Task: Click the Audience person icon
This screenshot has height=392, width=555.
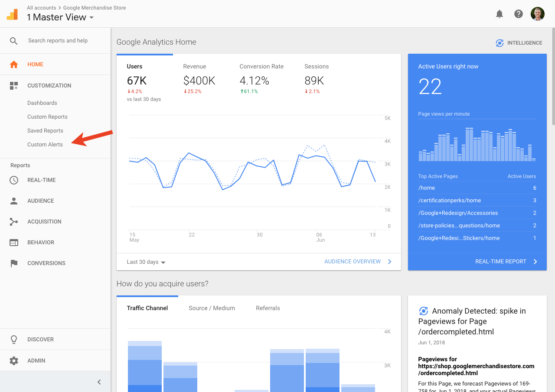Action: (14, 201)
